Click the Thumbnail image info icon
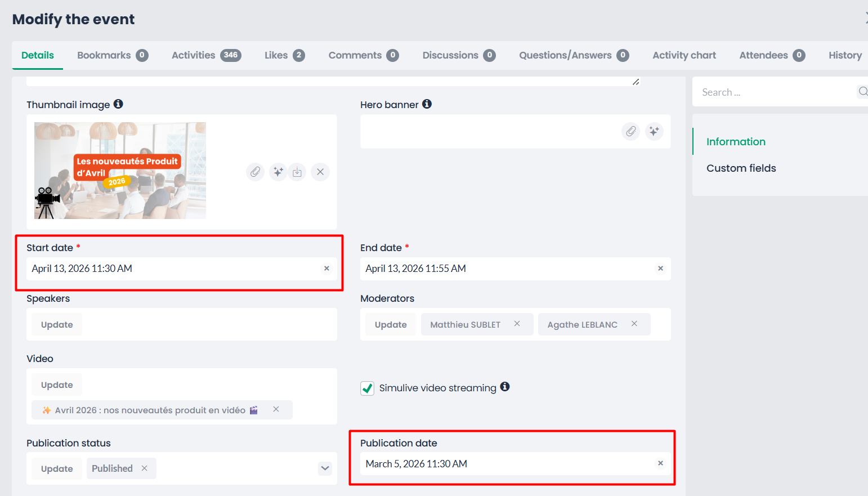This screenshot has width=868, height=496. click(118, 104)
